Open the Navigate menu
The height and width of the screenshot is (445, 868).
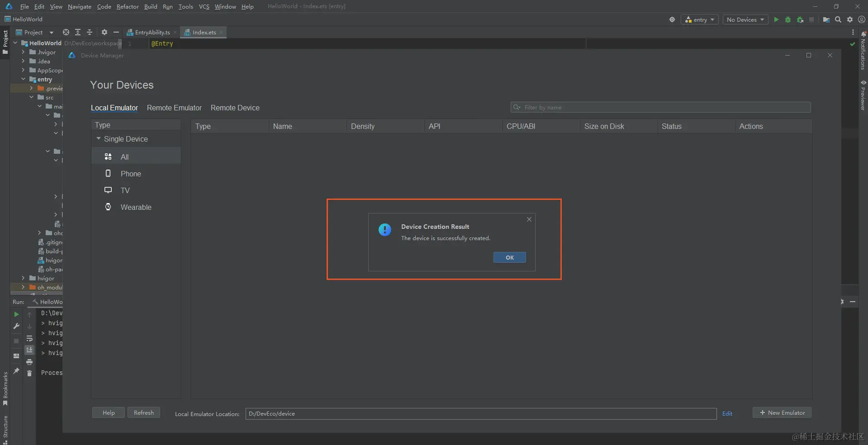80,6
